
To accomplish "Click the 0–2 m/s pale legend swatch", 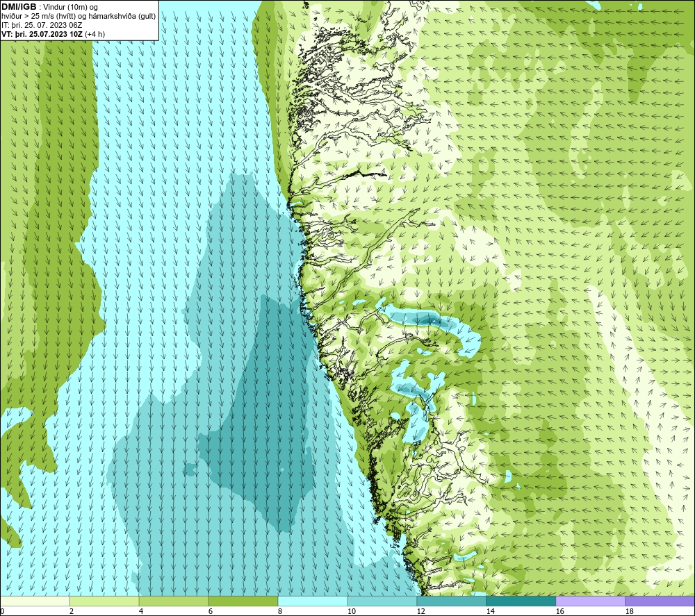I will [35, 601].
